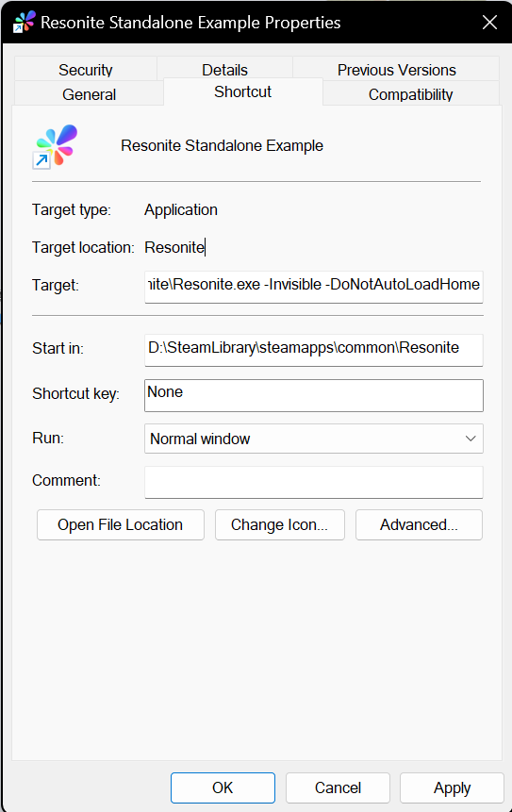Screen dimensions: 512x812
Task: Click the "Run:" label
Action: coord(48,438)
